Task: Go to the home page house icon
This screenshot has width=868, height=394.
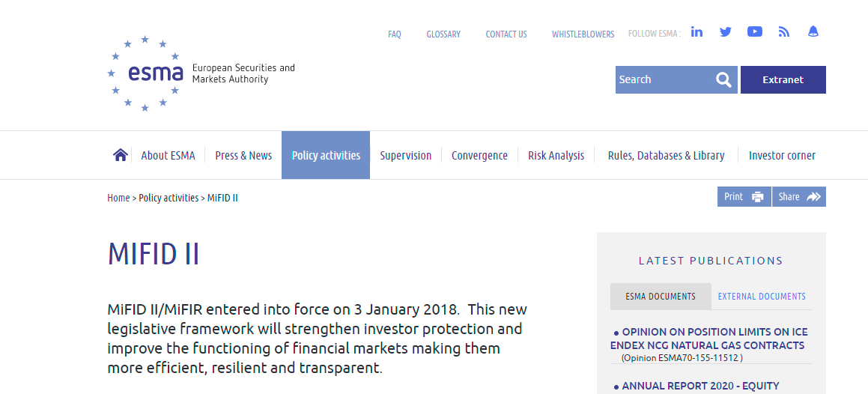Action: click(121, 155)
